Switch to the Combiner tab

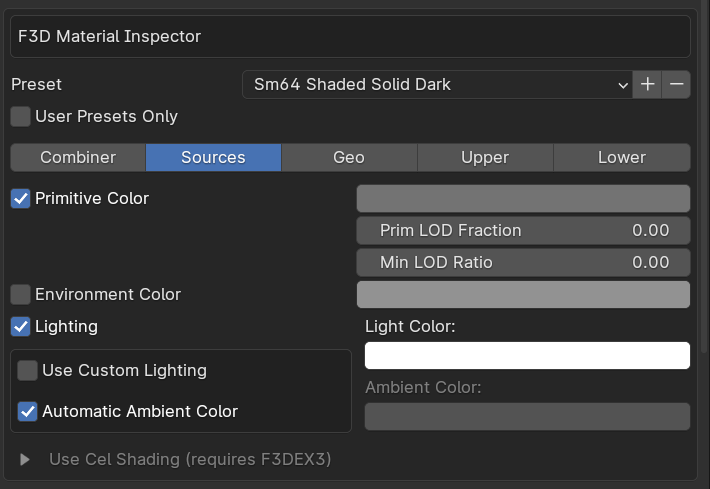coord(78,157)
